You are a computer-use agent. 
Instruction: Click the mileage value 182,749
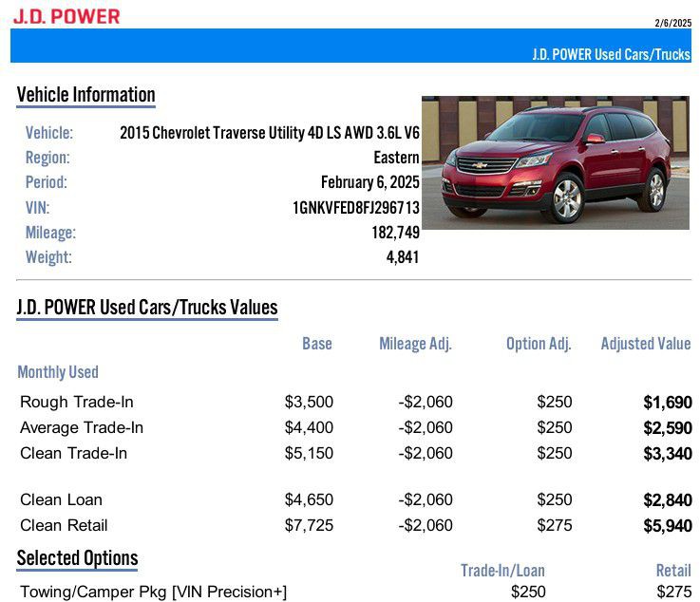tap(395, 233)
